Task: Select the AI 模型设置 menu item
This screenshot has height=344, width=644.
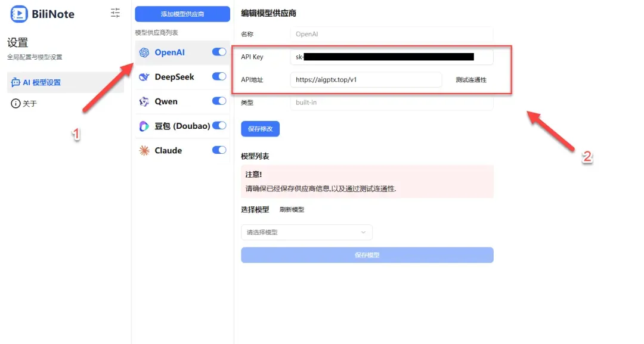Action: 66,82
